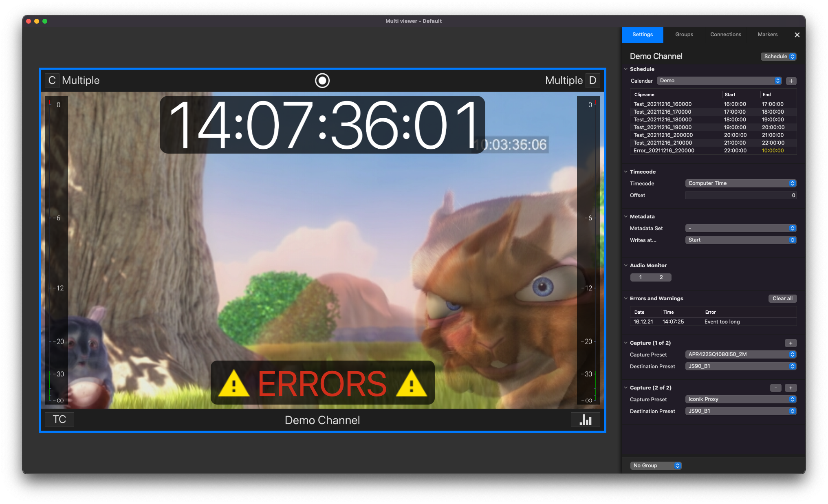
Task: Open the No Group dropdown
Action: pos(656,465)
